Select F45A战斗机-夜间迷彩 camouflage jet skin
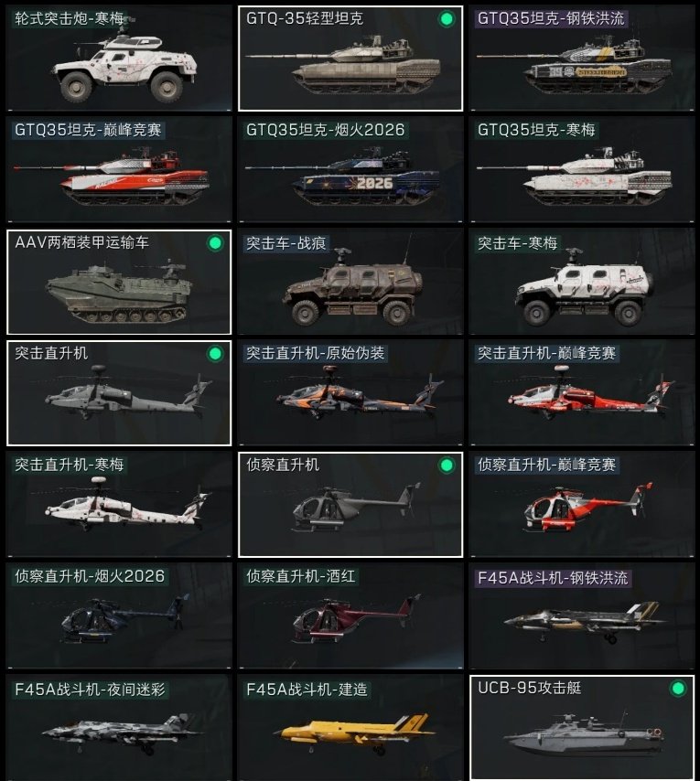Screen dimensions: 700x781 click(119, 728)
